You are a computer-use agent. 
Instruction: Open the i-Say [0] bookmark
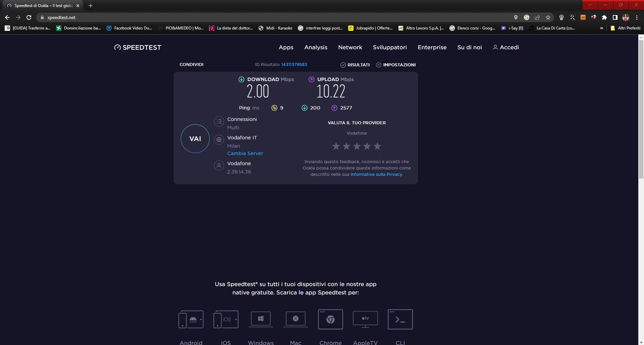pyautogui.click(x=512, y=28)
